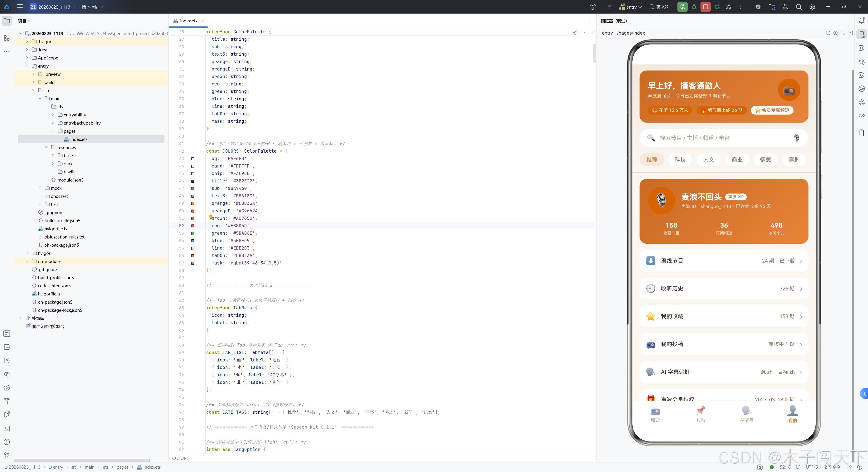The width and height of the screenshot is (868, 472).
Task: Click the orange color swatch on line 49
Action: coord(193,203)
